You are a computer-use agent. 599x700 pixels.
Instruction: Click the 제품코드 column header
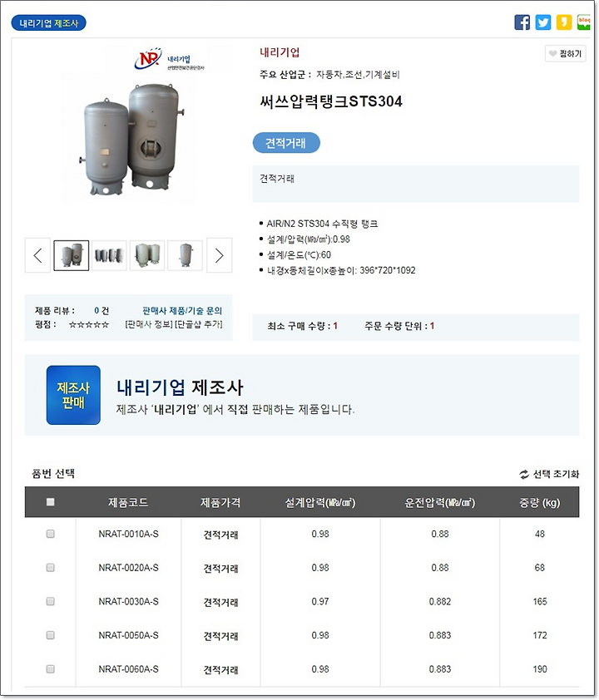[x=128, y=503]
